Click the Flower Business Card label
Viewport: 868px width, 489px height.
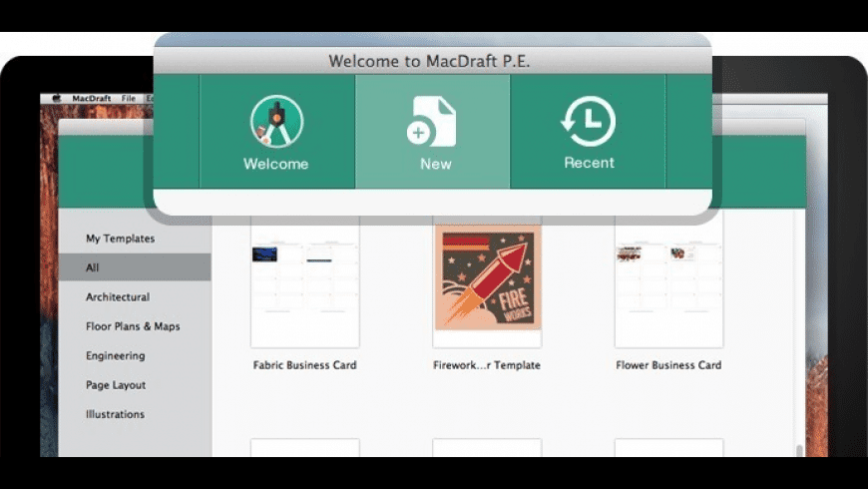668,365
